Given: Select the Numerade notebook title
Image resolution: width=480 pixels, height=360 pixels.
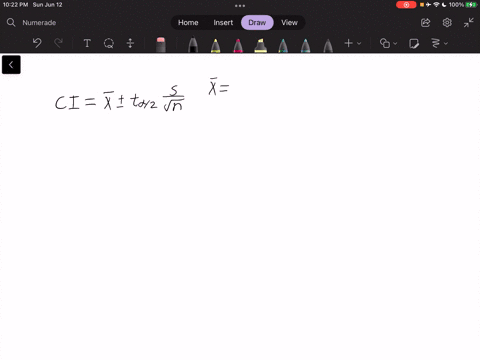Looking at the screenshot, I should pyautogui.click(x=39, y=23).
